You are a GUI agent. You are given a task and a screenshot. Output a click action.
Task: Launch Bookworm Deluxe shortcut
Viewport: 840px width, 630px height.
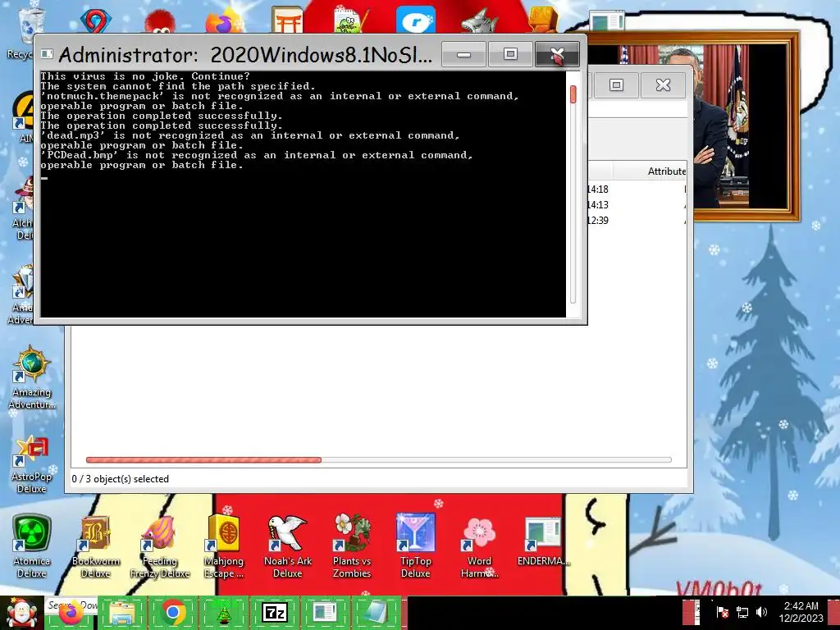coord(95,546)
